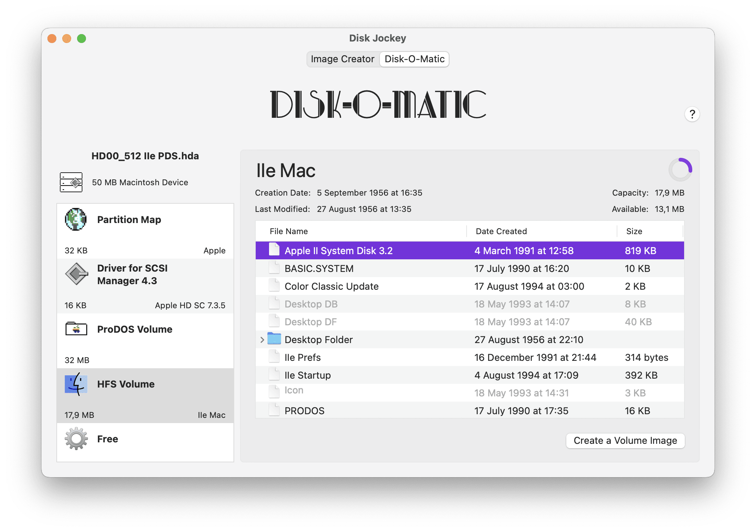The height and width of the screenshot is (532, 756).
Task: Click the IIe Startup document icon
Action: click(274, 375)
